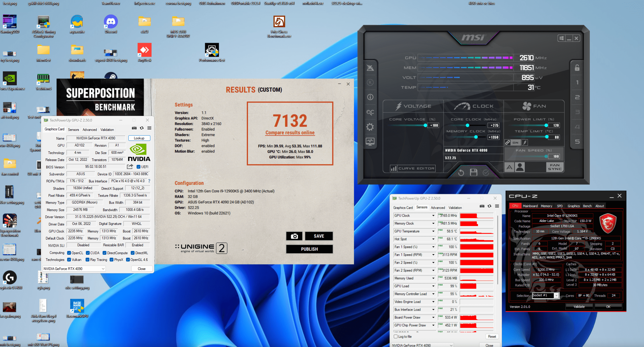Switch to Validation tab in GPU-Z Graphics Card window
This screenshot has width=644, height=347.
click(107, 130)
